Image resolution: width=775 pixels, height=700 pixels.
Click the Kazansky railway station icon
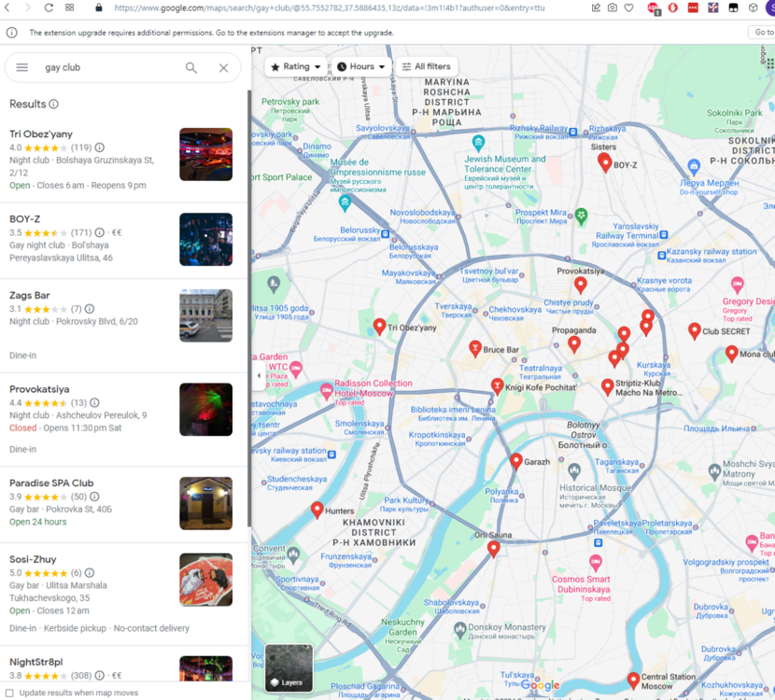pyautogui.click(x=661, y=256)
